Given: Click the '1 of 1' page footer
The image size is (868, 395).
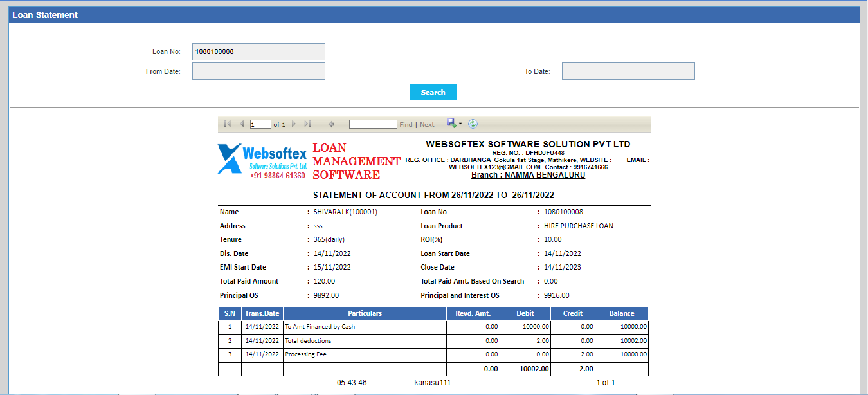Looking at the screenshot, I should pyautogui.click(x=606, y=383).
